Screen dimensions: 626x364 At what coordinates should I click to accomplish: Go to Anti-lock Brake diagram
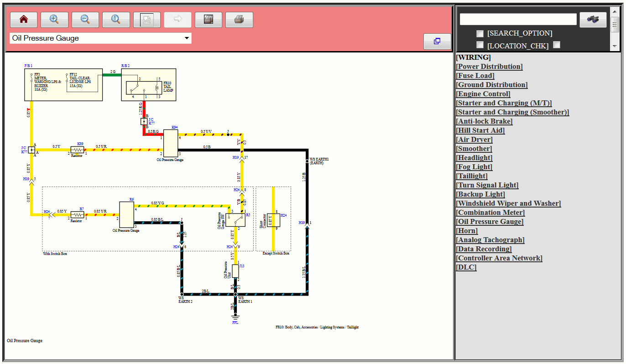click(484, 121)
